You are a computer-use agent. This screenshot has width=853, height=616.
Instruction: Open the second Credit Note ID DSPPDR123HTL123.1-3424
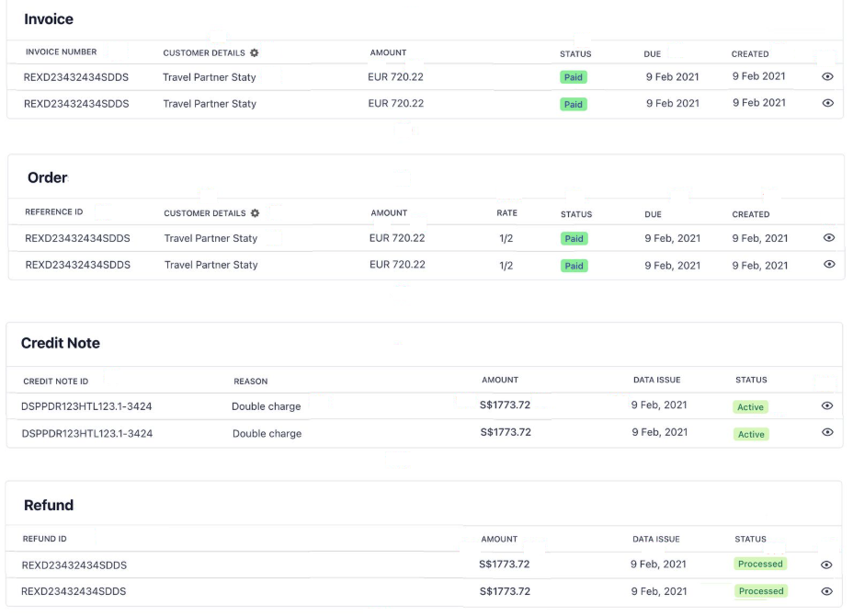click(86, 433)
